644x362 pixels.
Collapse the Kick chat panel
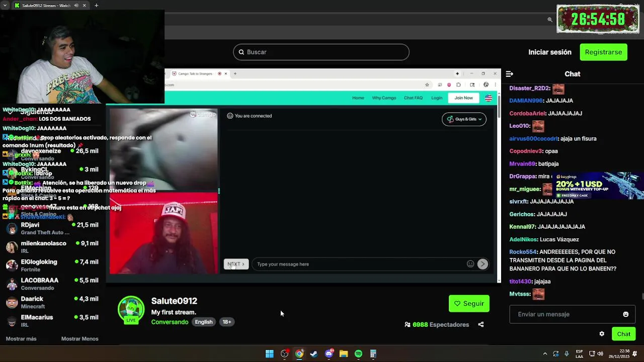point(509,74)
